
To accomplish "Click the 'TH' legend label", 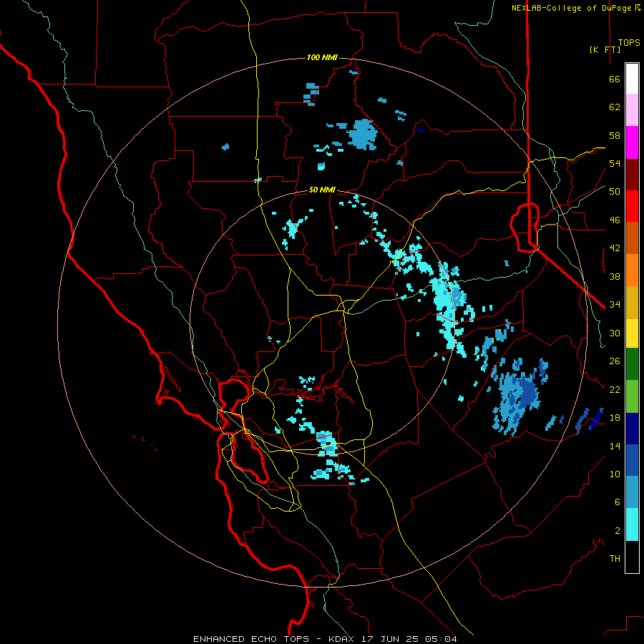I will (x=615, y=559).
